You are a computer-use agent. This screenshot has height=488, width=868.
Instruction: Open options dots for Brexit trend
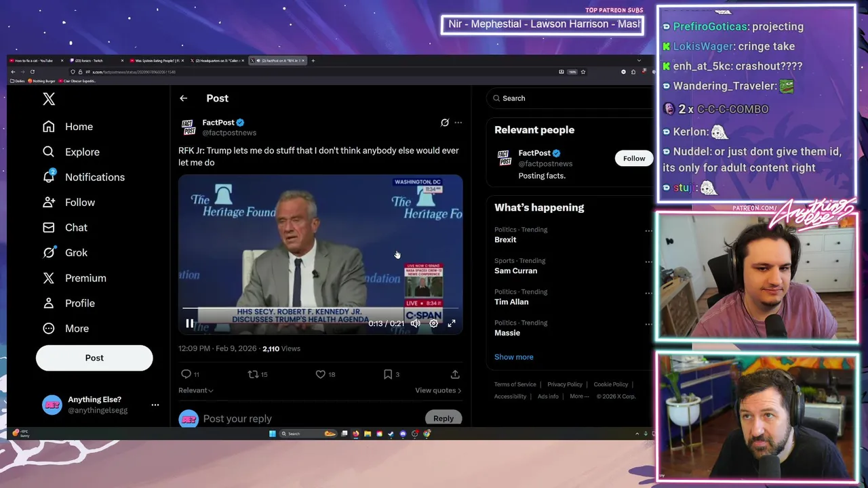pyautogui.click(x=648, y=230)
